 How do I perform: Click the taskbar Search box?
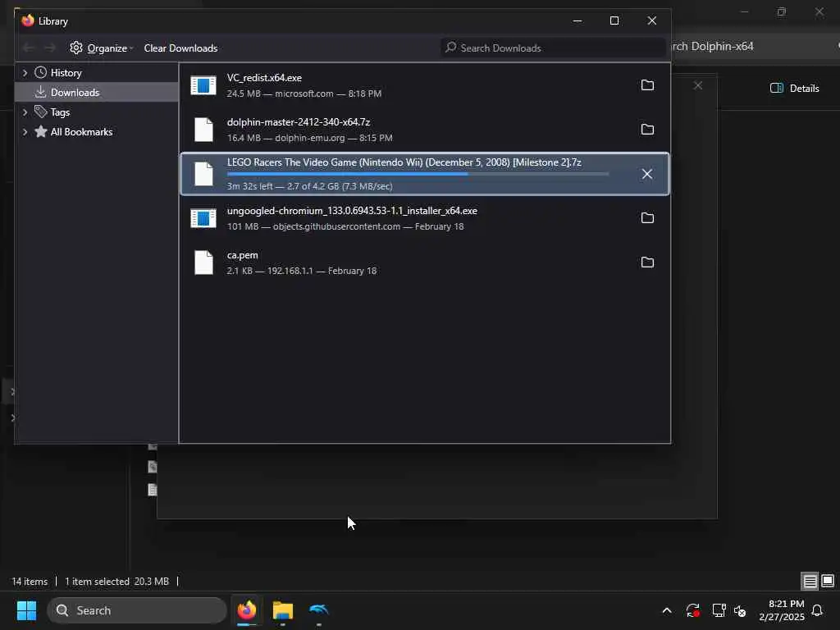pos(137,610)
